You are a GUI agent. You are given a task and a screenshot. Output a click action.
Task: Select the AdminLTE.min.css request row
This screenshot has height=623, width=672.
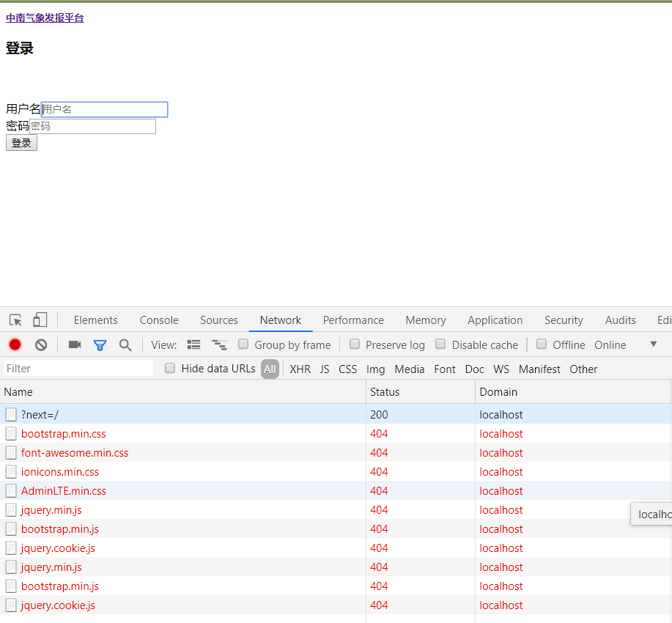tap(64, 491)
